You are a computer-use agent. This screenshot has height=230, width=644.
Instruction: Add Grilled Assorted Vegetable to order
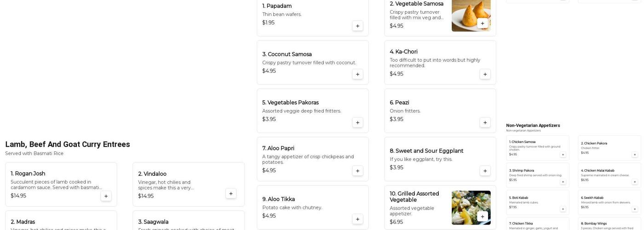pos(482,216)
